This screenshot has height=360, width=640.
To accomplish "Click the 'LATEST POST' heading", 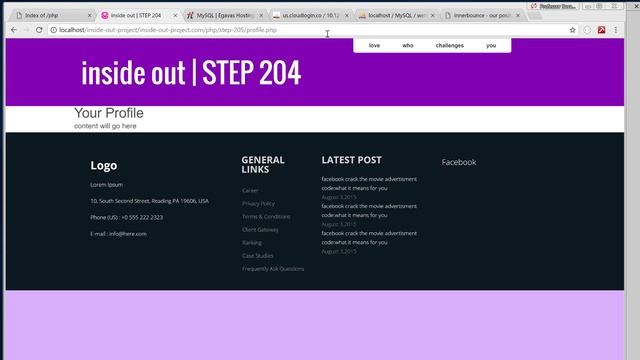I will (x=351, y=160).
